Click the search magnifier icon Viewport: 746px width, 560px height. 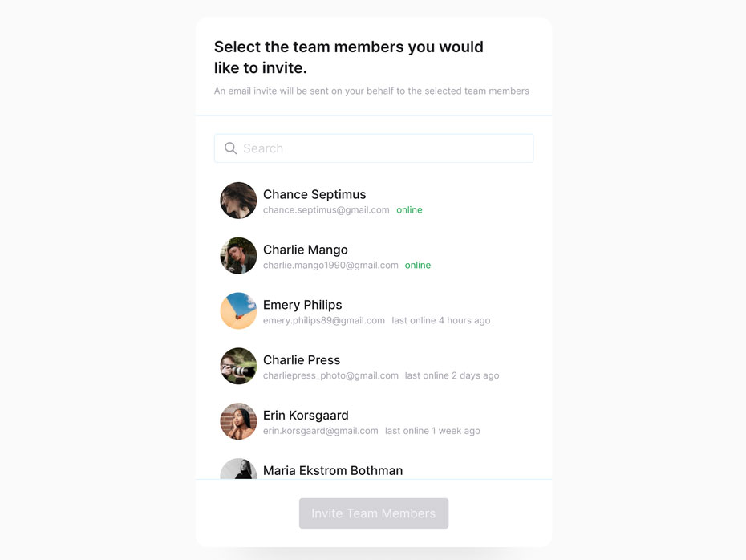point(230,148)
